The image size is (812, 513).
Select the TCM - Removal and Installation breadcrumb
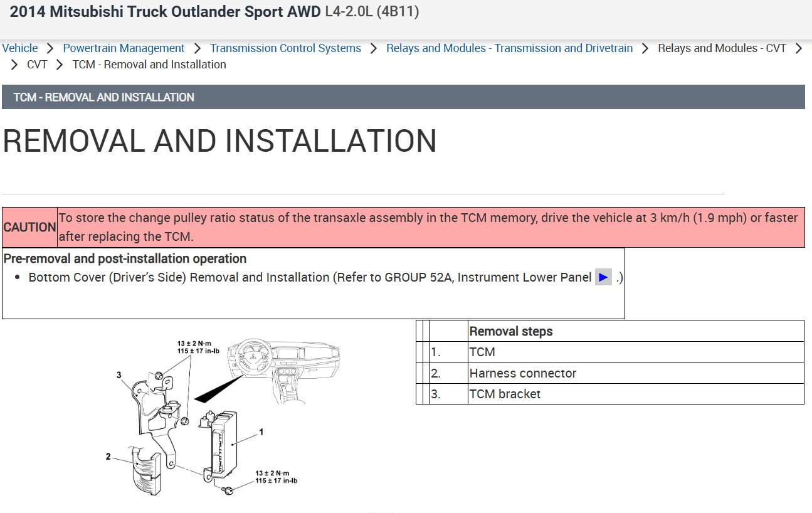[x=149, y=65]
